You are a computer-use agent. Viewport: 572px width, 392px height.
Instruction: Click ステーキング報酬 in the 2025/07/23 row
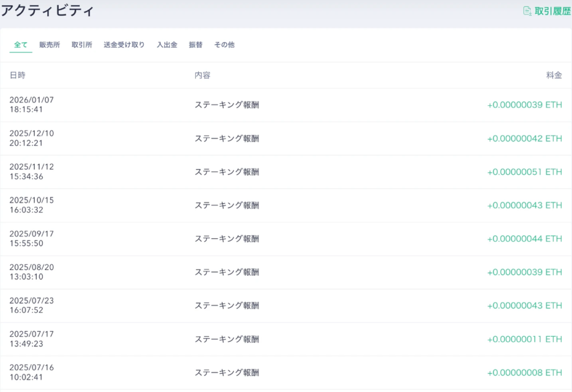(227, 305)
